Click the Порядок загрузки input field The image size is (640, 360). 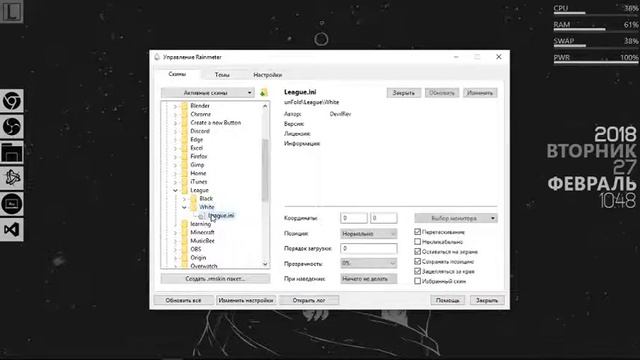[x=369, y=249]
